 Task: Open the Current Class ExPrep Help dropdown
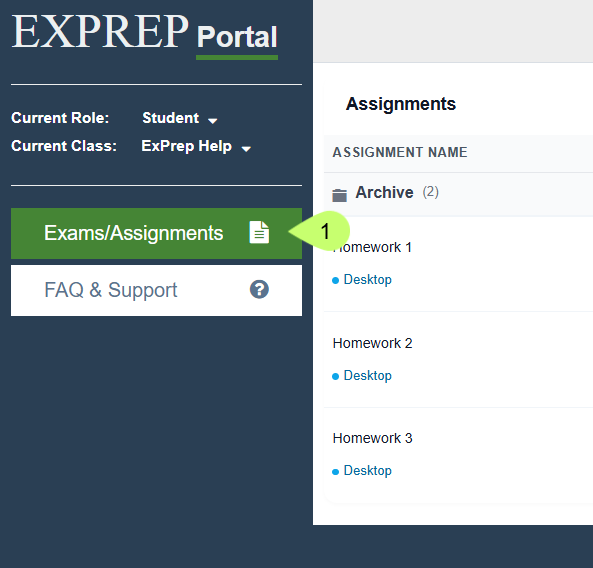point(196,146)
